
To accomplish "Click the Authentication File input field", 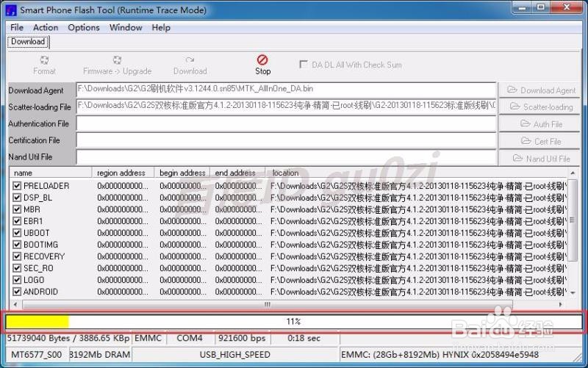I will point(286,123).
